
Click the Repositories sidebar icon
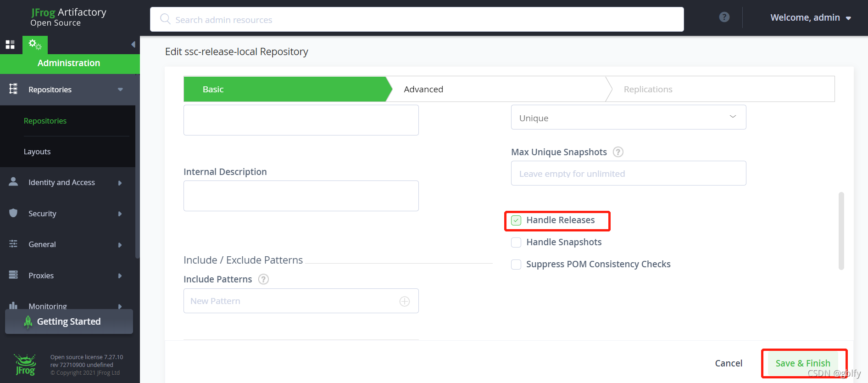coord(13,89)
